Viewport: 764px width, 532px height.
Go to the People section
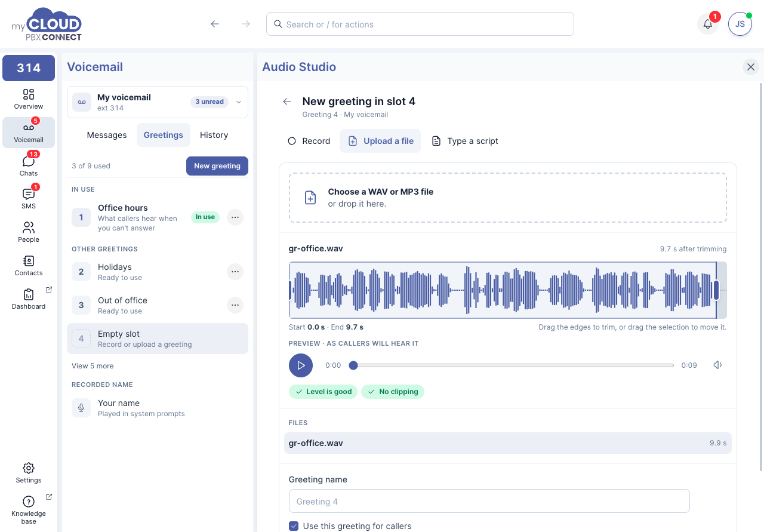click(x=29, y=232)
